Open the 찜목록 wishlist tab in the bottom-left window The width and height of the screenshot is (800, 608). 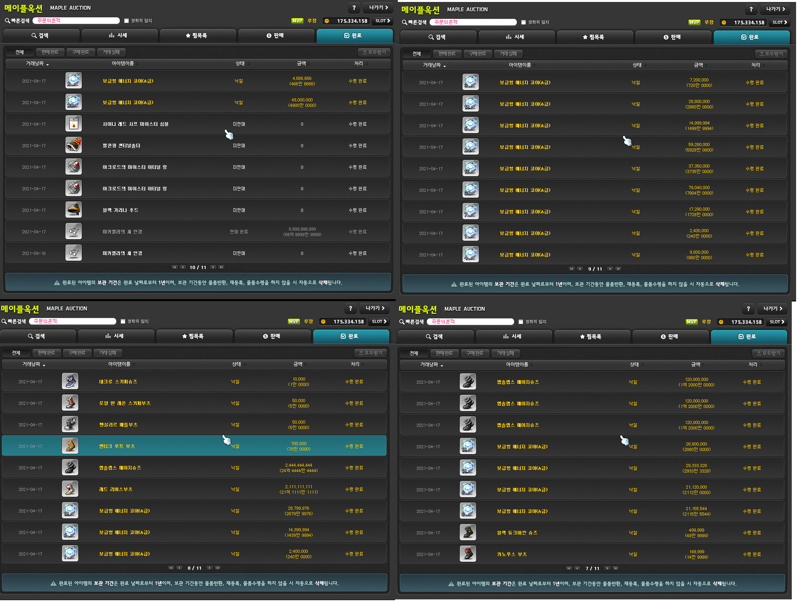point(194,336)
